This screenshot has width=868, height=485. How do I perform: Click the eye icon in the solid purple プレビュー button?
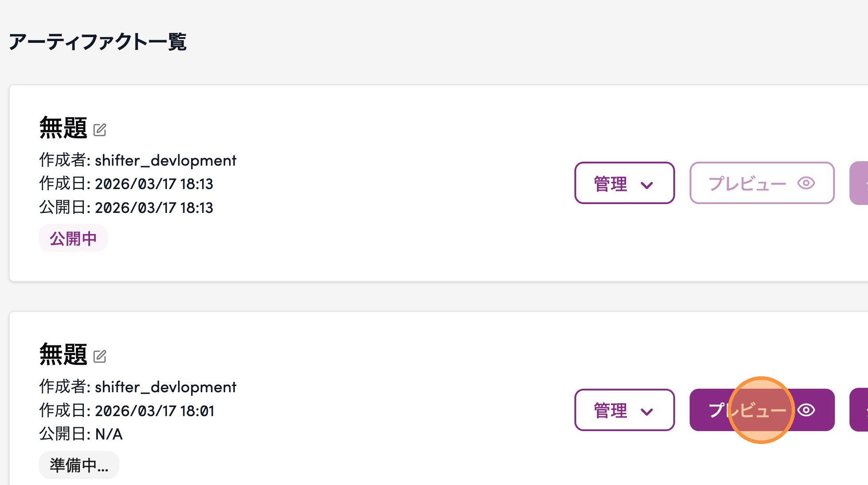807,410
